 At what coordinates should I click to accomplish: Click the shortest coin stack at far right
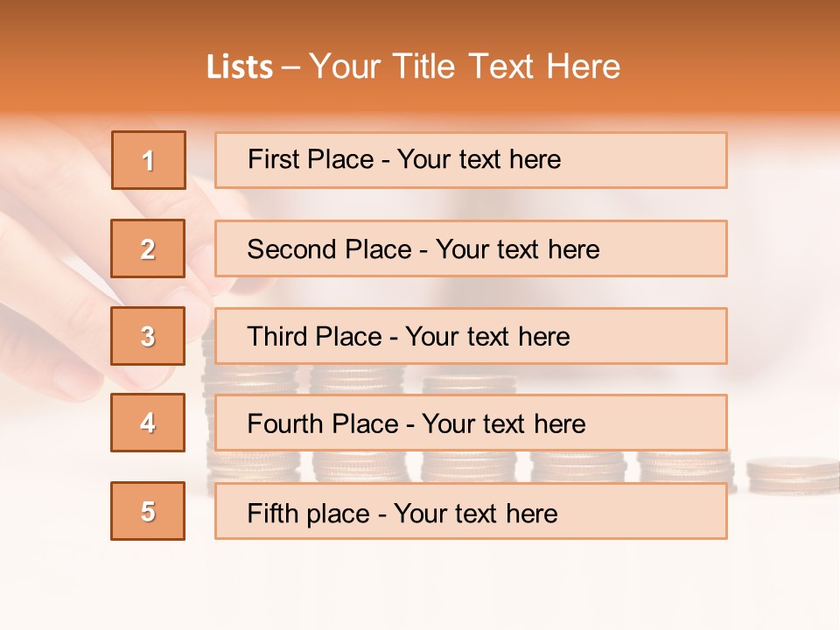pos(792,473)
